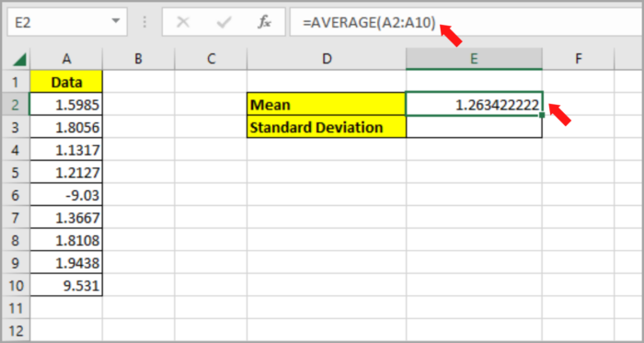Select row 8 header
The height and width of the screenshot is (343, 644).
click(16, 240)
